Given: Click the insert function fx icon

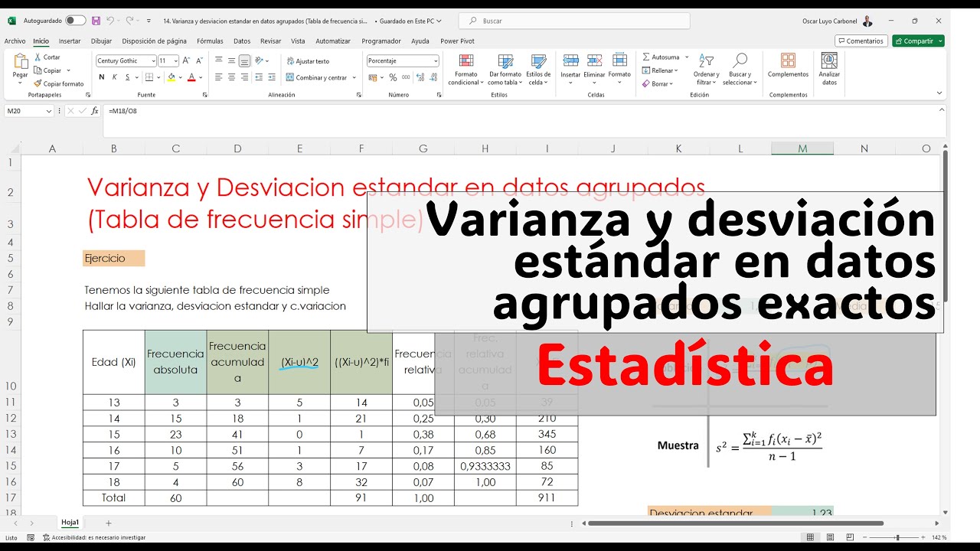Looking at the screenshot, I should (x=95, y=111).
